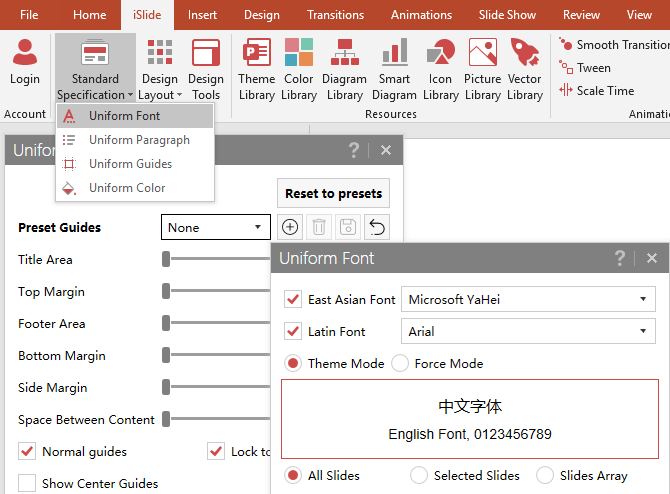This screenshot has width=670, height=494.
Task: Click the undo arrow icon in guides panel
Action: [377, 227]
